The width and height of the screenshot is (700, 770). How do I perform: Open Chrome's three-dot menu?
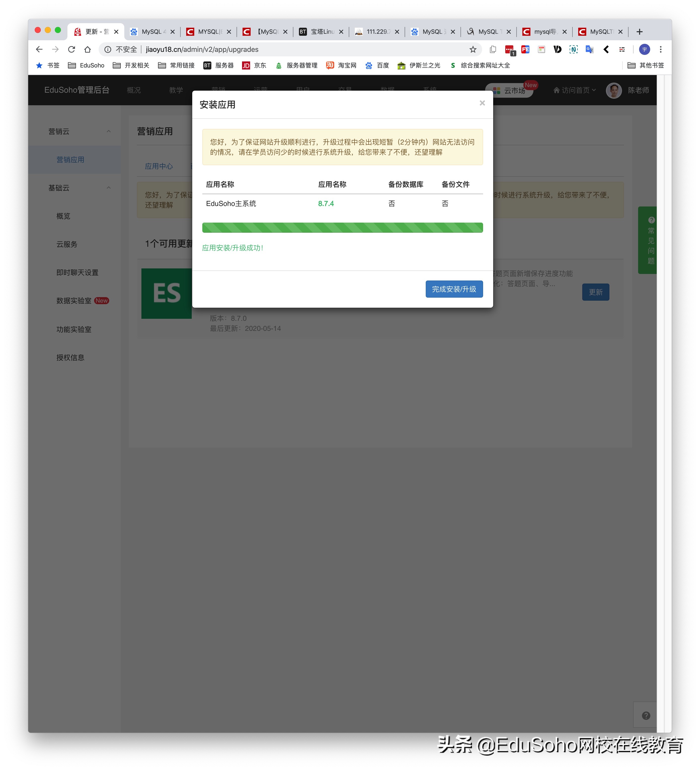[x=661, y=49]
